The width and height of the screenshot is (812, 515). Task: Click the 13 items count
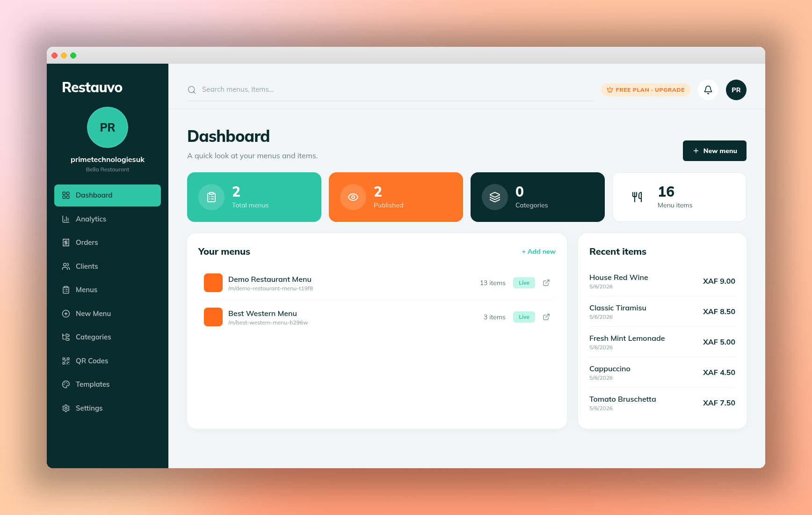click(493, 283)
